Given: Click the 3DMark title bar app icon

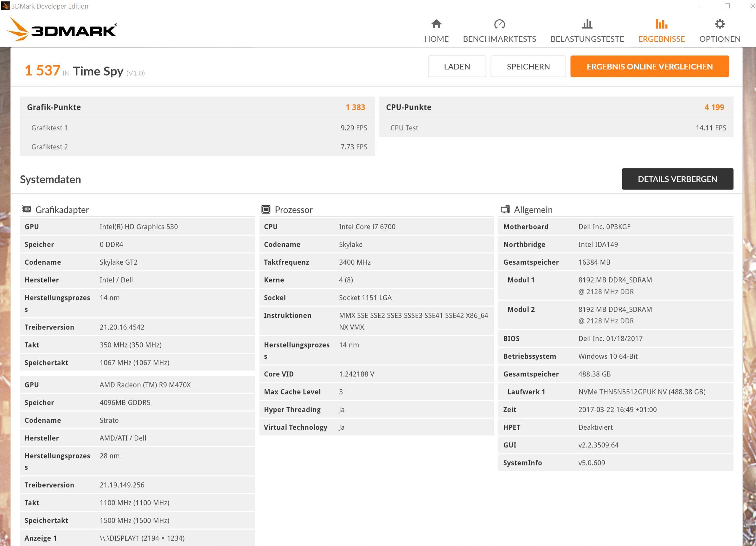Looking at the screenshot, I should 5,6.
